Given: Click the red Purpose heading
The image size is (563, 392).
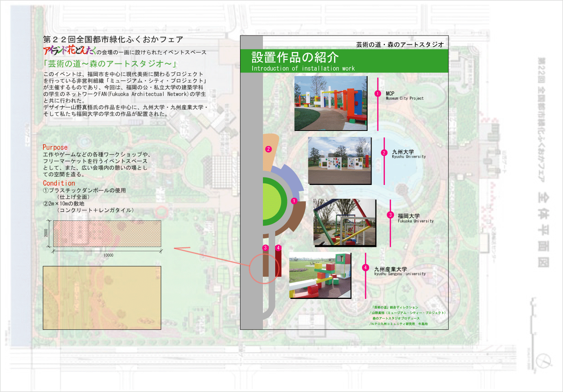Looking at the screenshot, I should (x=55, y=147).
